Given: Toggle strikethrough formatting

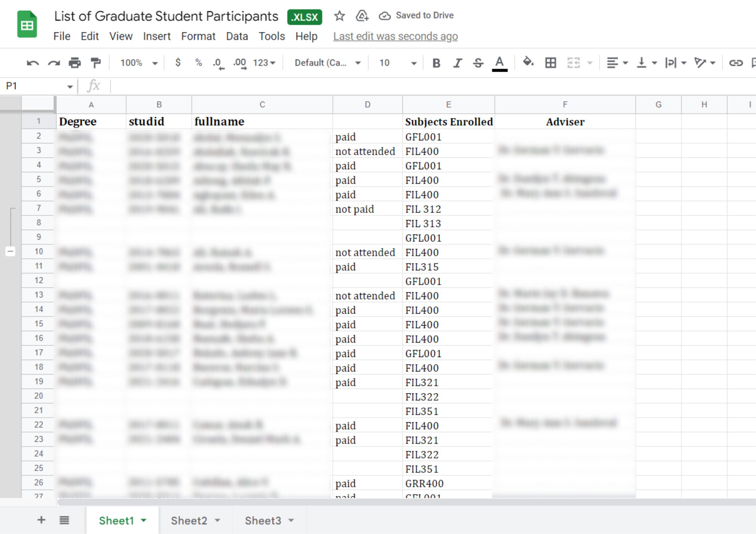Looking at the screenshot, I should click(478, 63).
